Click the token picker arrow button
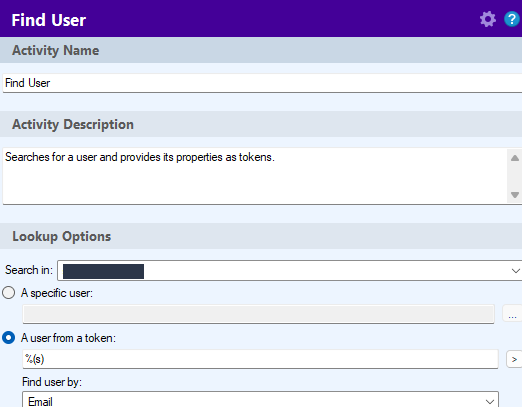The image size is (522, 407). (x=514, y=359)
